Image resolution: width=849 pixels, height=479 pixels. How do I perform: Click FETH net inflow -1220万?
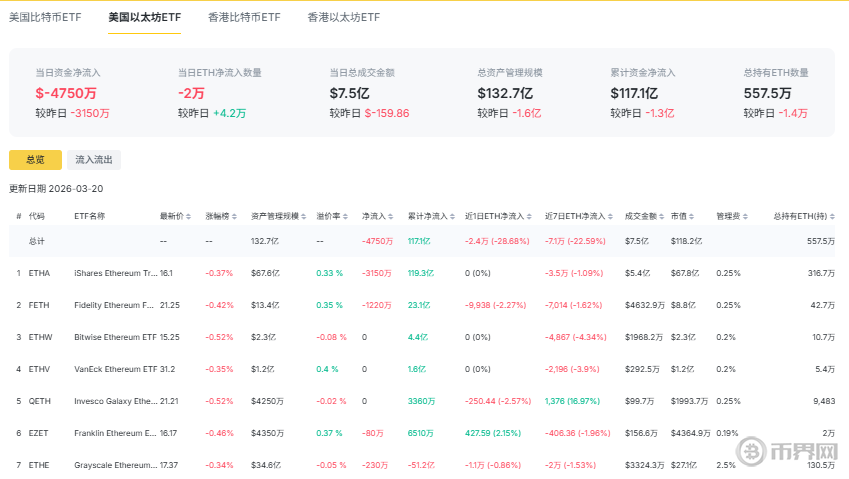[376, 305]
